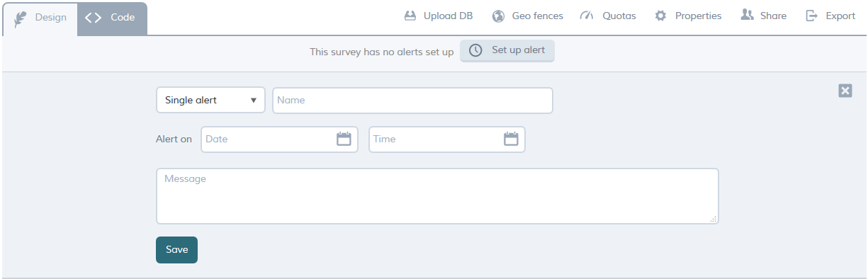Screen dimensions: 868x279
Task: Click the Date input field
Action: 279,139
